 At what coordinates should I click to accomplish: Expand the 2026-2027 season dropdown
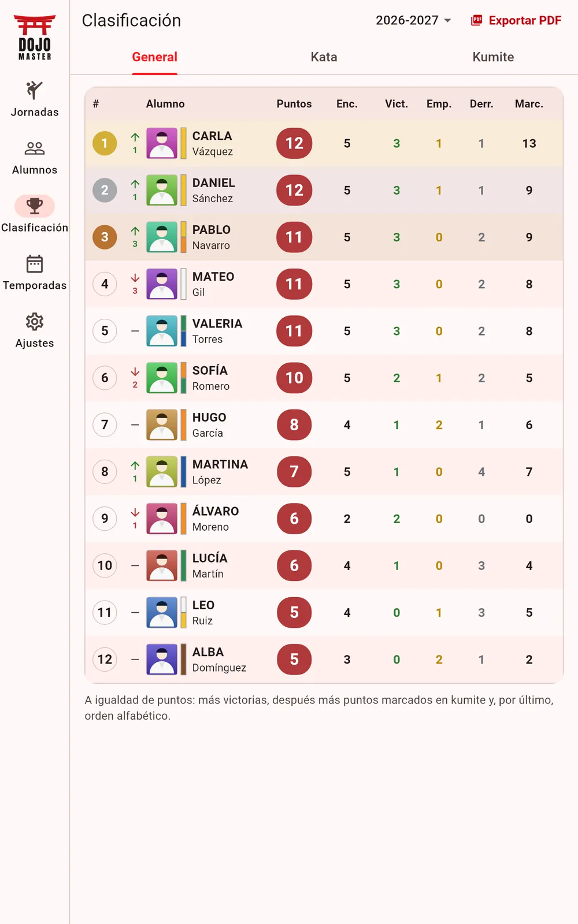(413, 20)
